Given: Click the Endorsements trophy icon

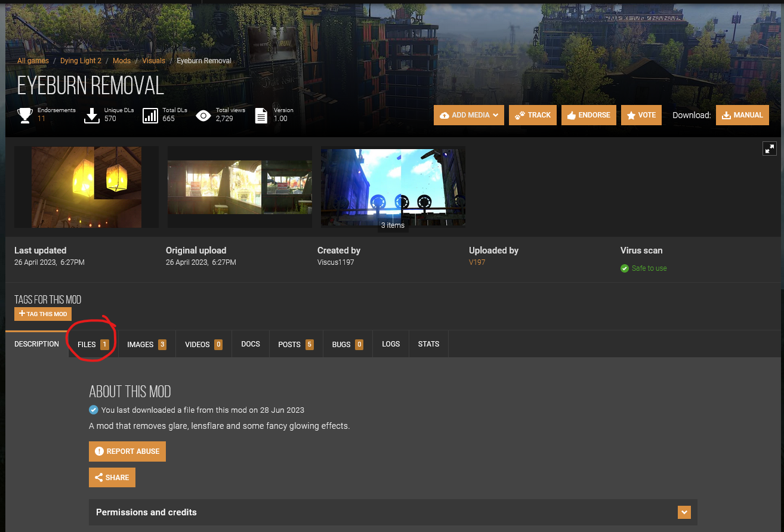Looking at the screenshot, I should pos(25,115).
